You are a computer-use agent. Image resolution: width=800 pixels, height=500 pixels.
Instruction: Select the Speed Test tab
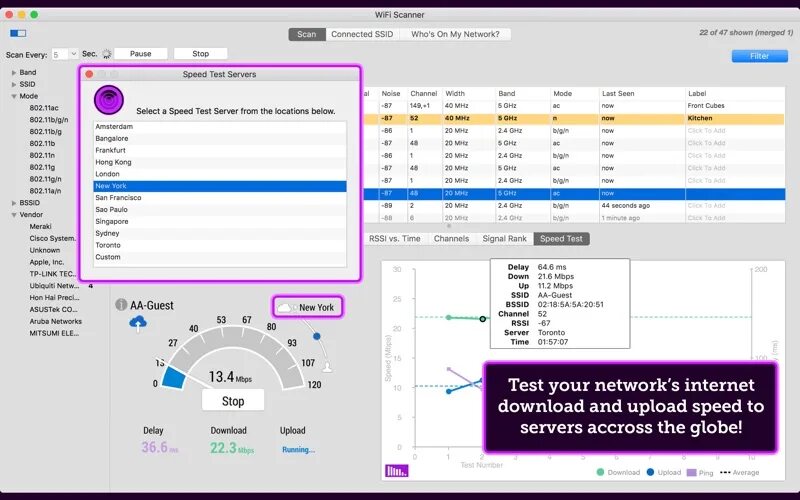coord(561,238)
